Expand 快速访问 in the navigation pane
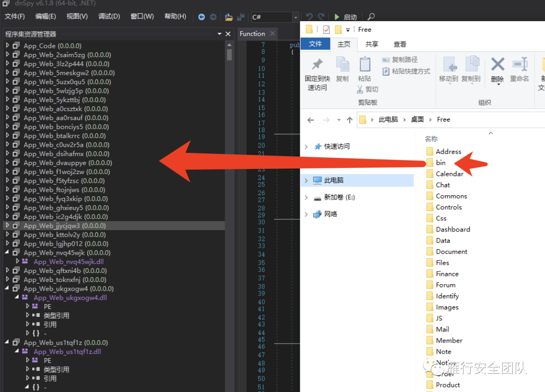545x392 pixels. [x=306, y=147]
